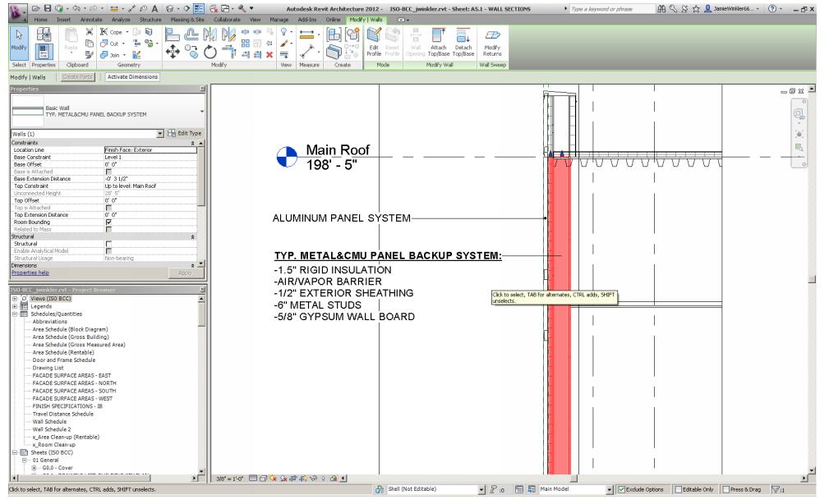
Task: Open the Annotate ribbon tab
Action: coord(91,20)
